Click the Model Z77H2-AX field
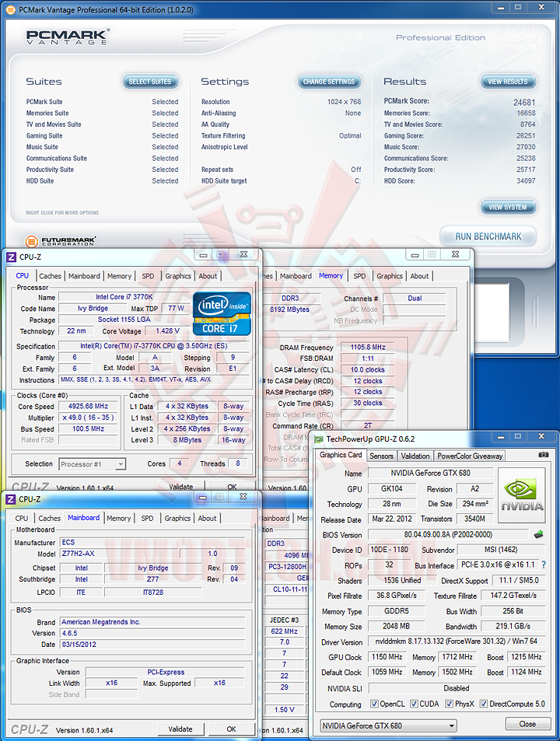The width and height of the screenshot is (560, 741). (x=120, y=554)
